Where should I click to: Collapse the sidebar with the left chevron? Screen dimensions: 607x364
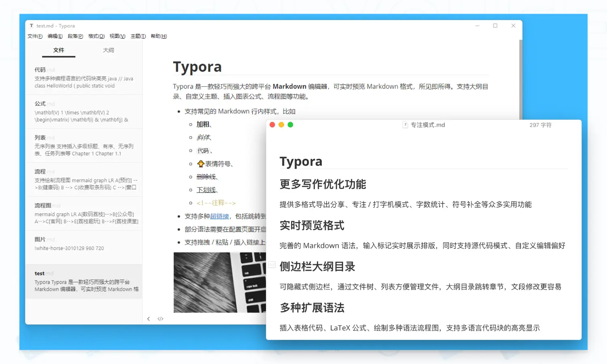pos(149,318)
